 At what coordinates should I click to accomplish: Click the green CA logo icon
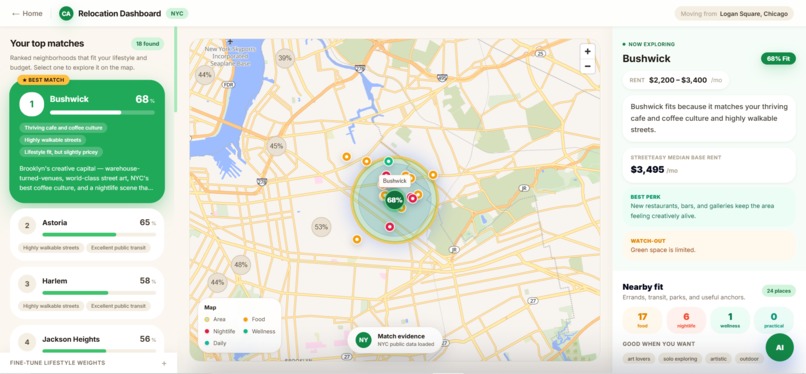click(66, 13)
